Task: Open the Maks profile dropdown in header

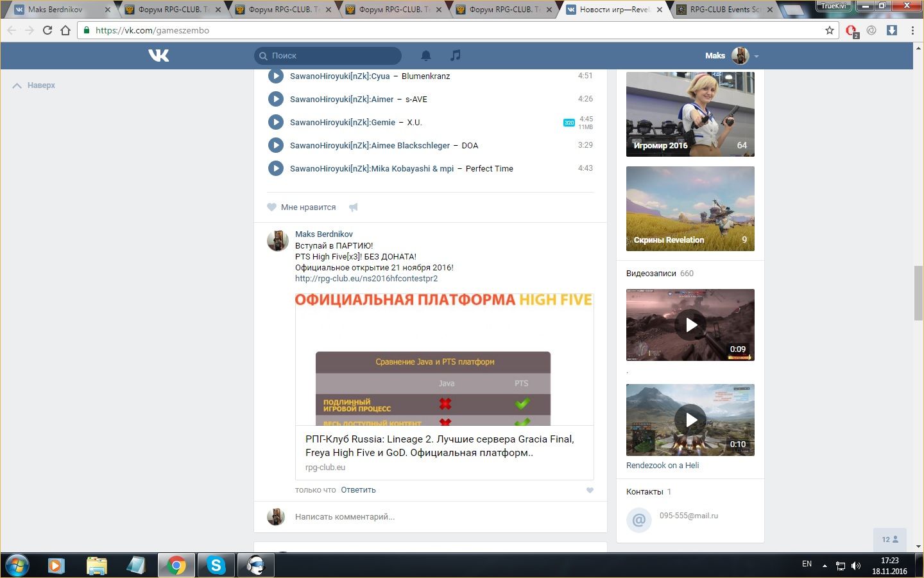Action: tap(732, 56)
